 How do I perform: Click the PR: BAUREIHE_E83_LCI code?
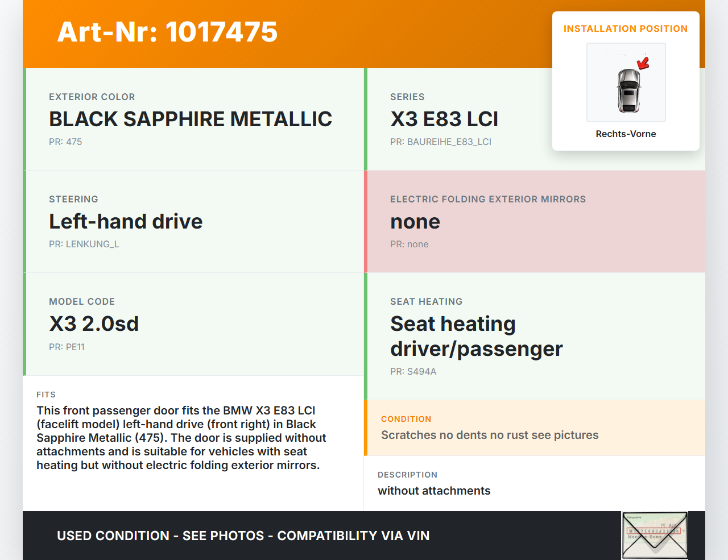coord(440,142)
